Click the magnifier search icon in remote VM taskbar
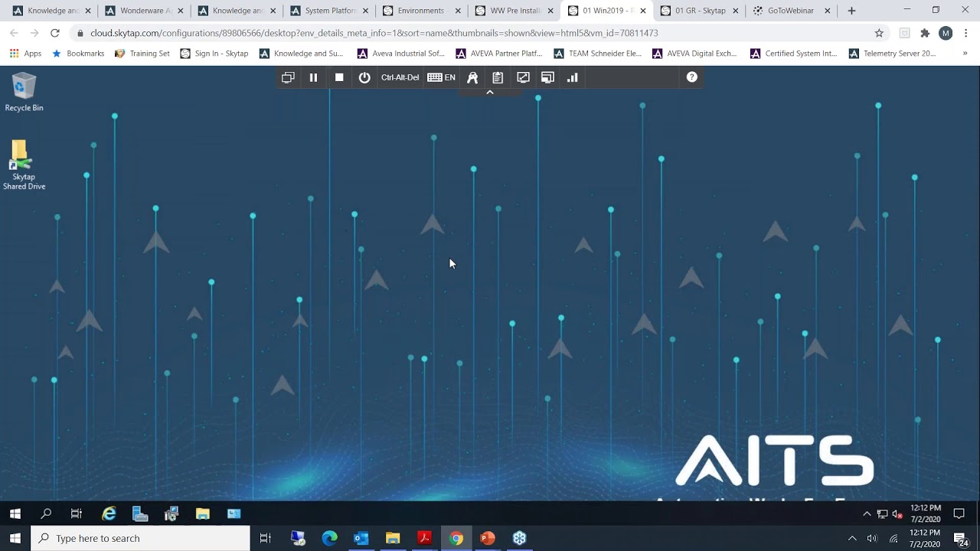 pos(46,514)
